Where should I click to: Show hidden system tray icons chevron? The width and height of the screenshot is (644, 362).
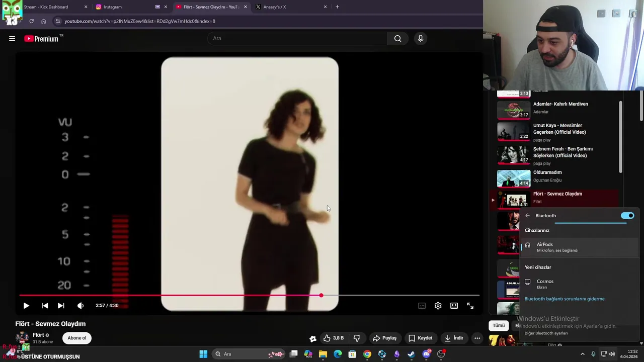(583, 354)
